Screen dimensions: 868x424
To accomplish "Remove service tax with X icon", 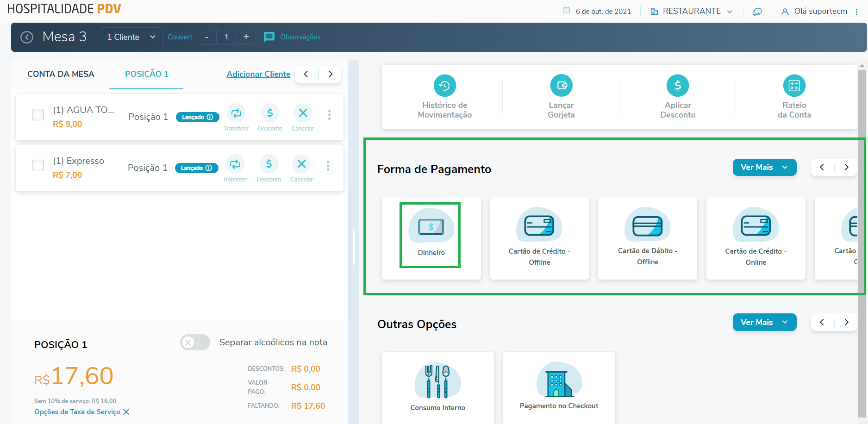I will coord(126,412).
